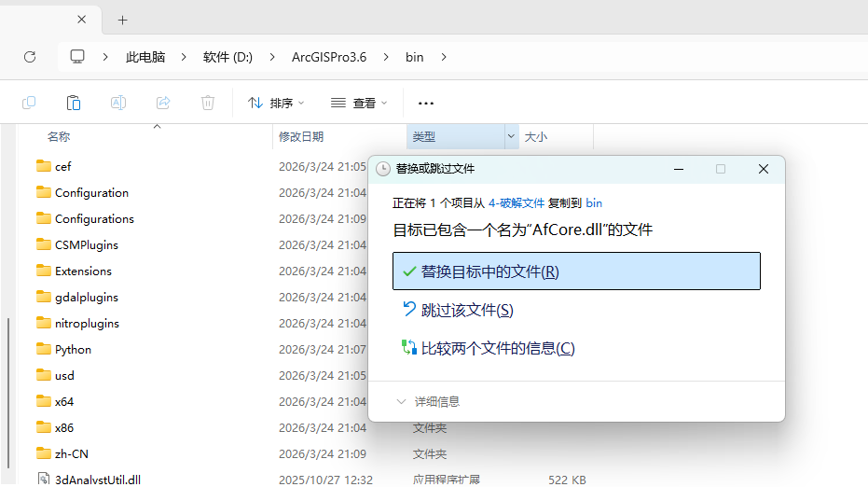Click 软件 (D:) in the breadcrumb path
The image size is (868, 487).
pyautogui.click(x=227, y=57)
